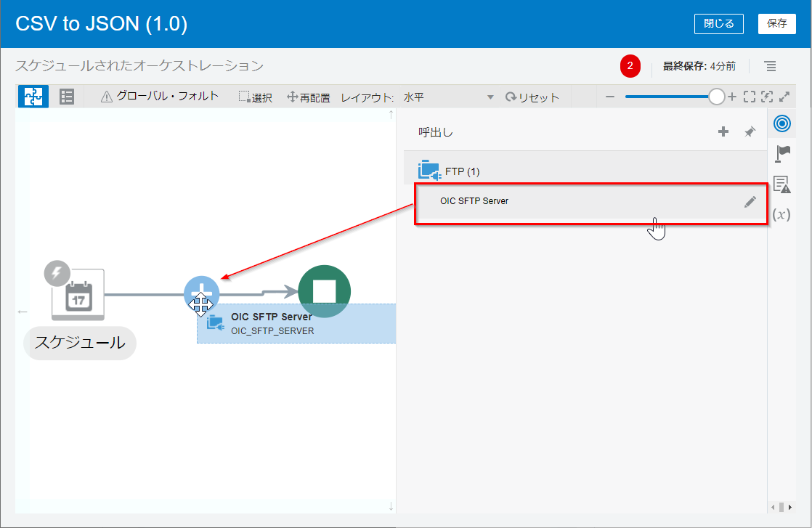The width and height of the screenshot is (812, 528).
Task: Open business identifiers flag icon
Action: [782, 153]
